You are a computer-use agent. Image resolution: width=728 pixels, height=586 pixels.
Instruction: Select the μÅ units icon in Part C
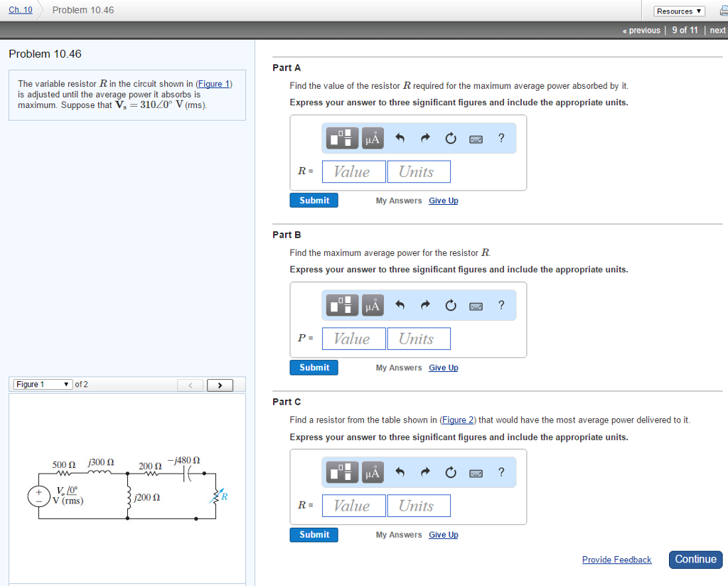[x=372, y=472]
